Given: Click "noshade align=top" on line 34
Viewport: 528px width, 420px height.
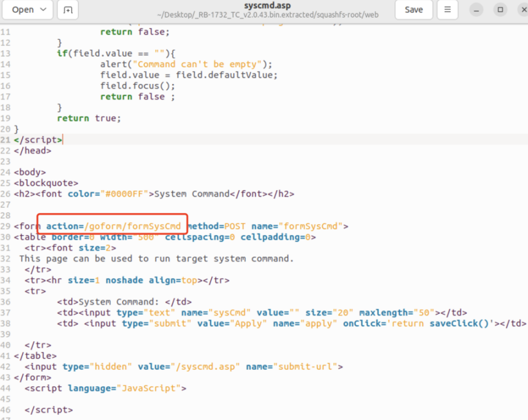Looking at the screenshot, I should click(151, 280).
